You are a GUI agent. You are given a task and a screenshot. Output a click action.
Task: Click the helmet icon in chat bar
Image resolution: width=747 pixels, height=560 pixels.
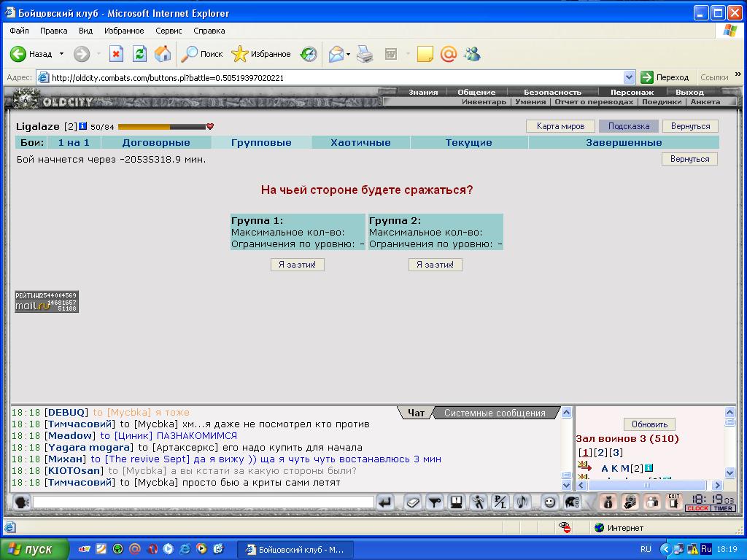pos(572,502)
